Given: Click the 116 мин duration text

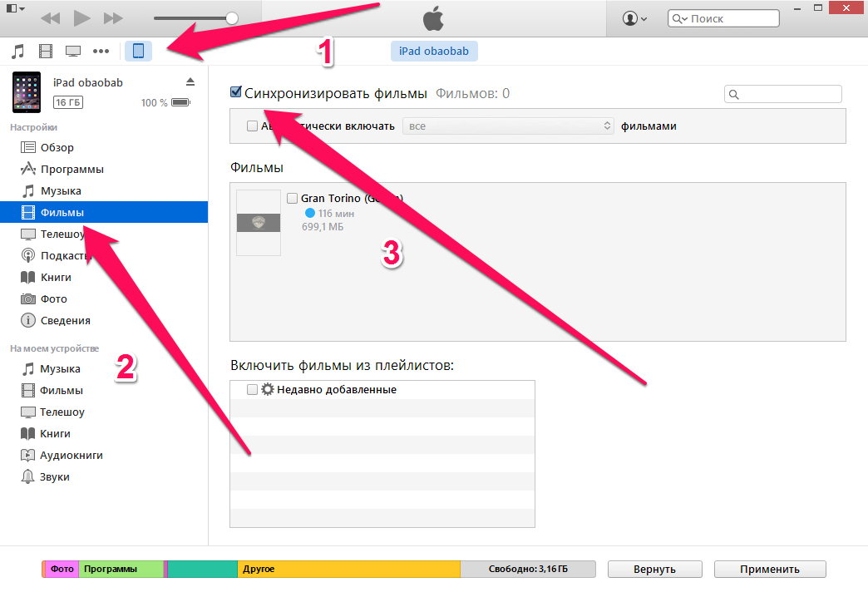Looking at the screenshot, I should pos(336,213).
